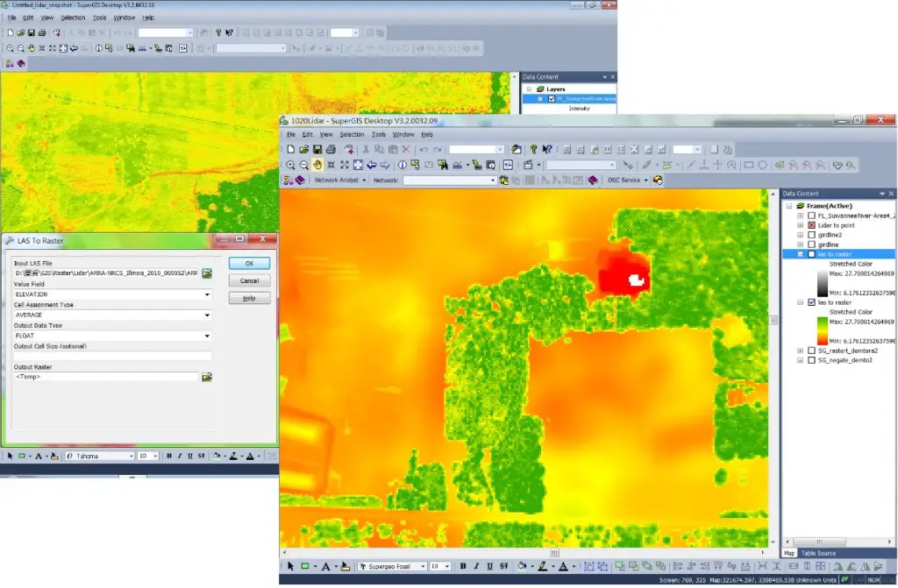Go to next extent with right arrow

tap(385, 165)
